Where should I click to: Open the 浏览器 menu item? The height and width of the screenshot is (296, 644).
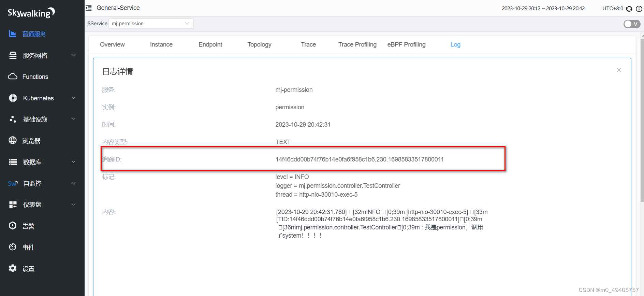[31, 141]
